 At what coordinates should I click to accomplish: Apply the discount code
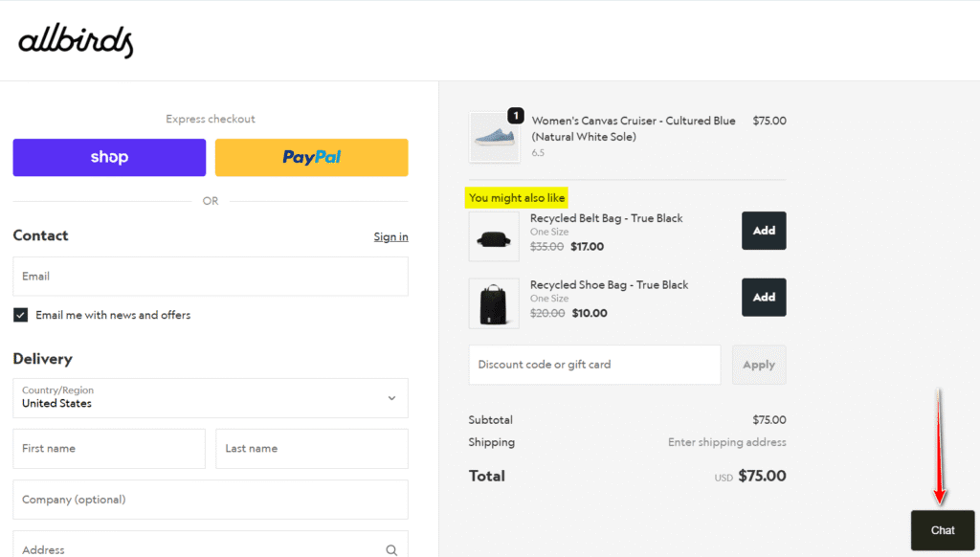759,365
